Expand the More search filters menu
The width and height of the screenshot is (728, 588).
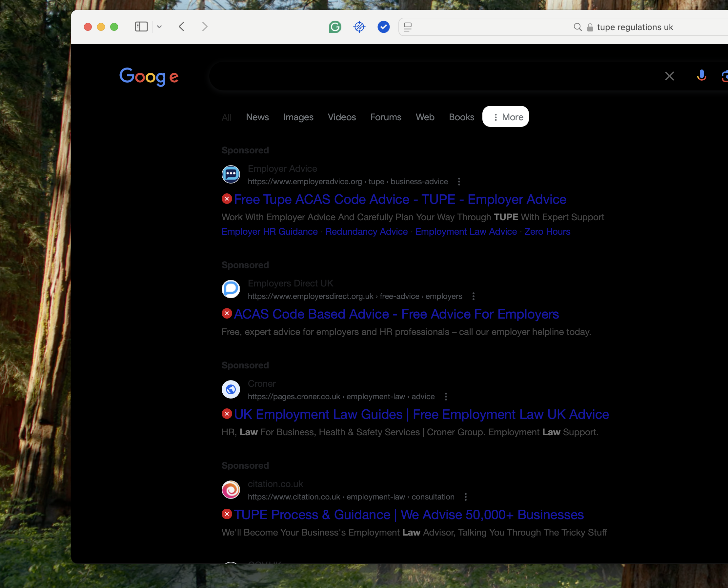(x=505, y=117)
